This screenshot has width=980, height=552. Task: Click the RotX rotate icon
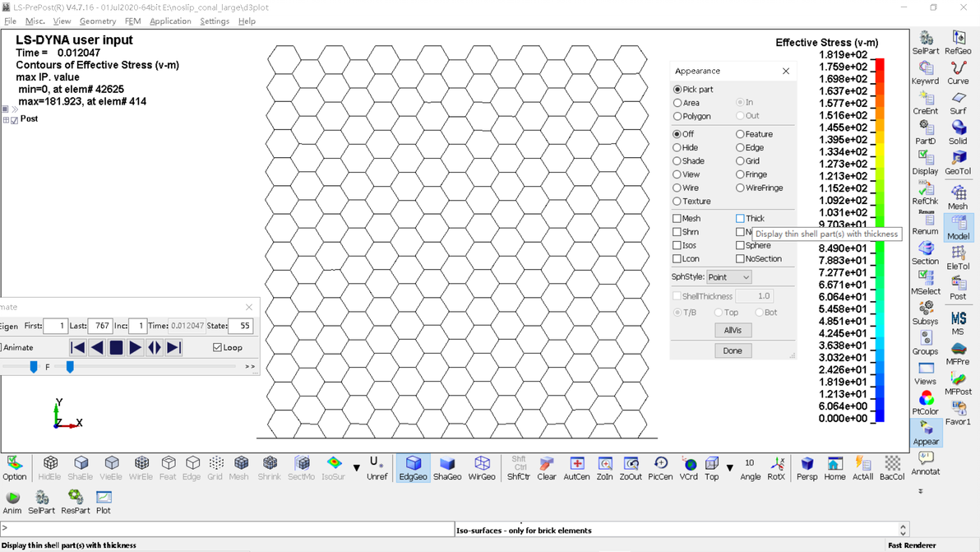click(x=776, y=468)
